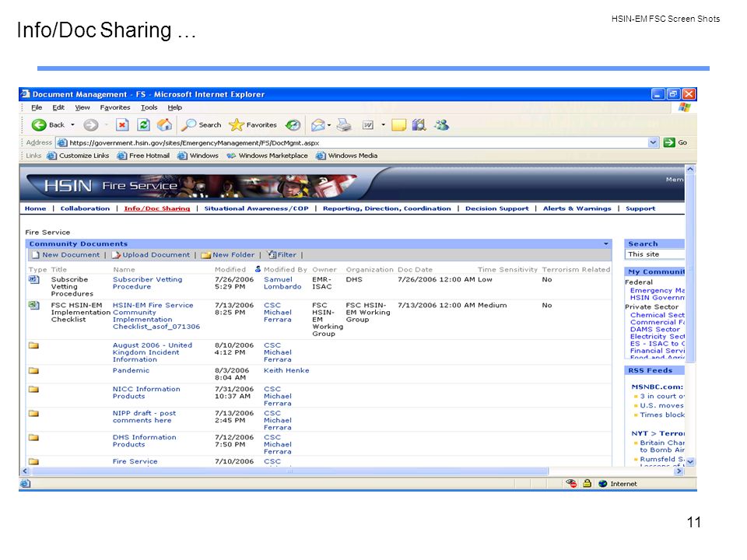The height and width of the screenshot is (560, 747).
Task: Click the Filter button
Action: [x=282, y=255]
